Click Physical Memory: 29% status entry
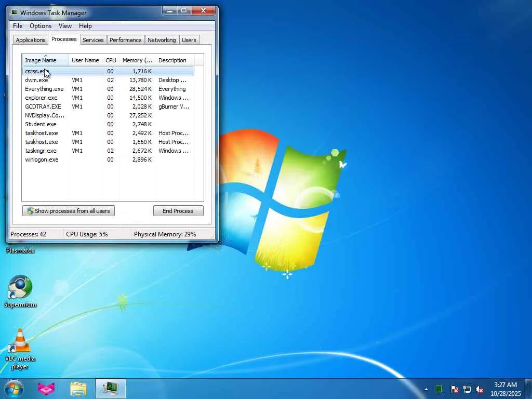 165,234
